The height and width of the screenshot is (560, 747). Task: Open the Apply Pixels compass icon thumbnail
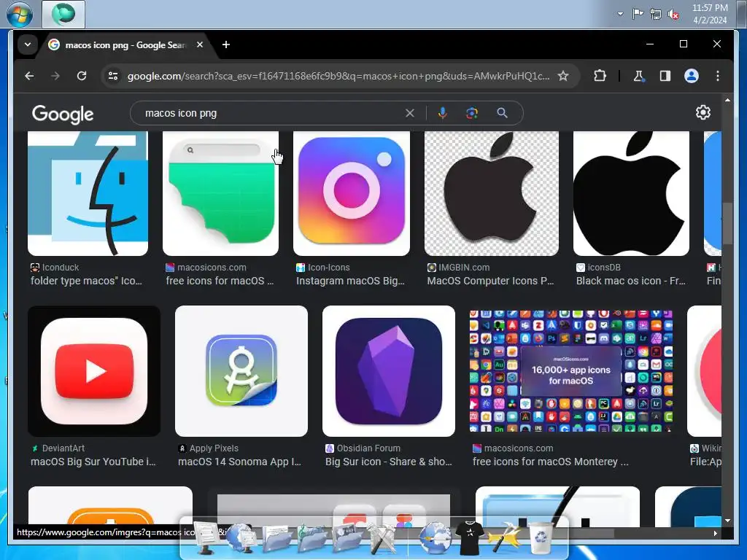(x=241, y=371)
